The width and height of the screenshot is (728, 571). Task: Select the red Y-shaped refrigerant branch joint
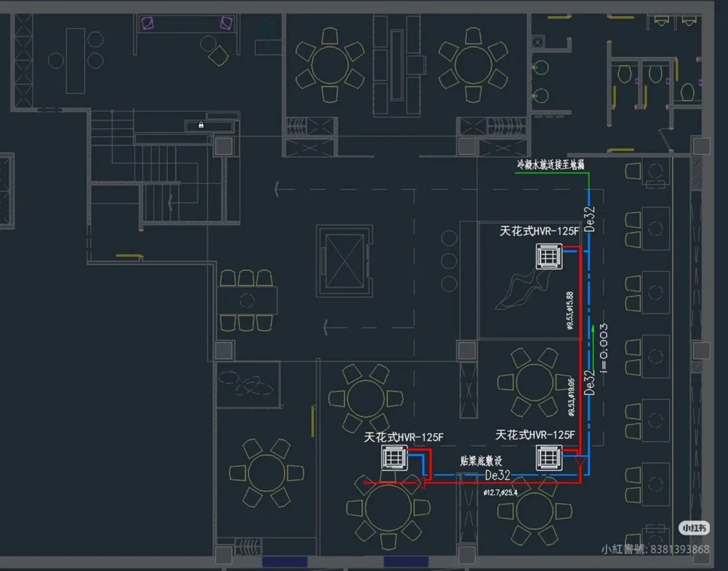click(580, 461)
